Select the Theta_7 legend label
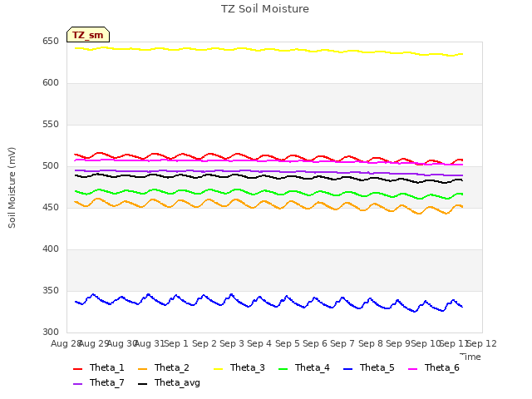This screenshot has height=399, width=532. (107, 382)
